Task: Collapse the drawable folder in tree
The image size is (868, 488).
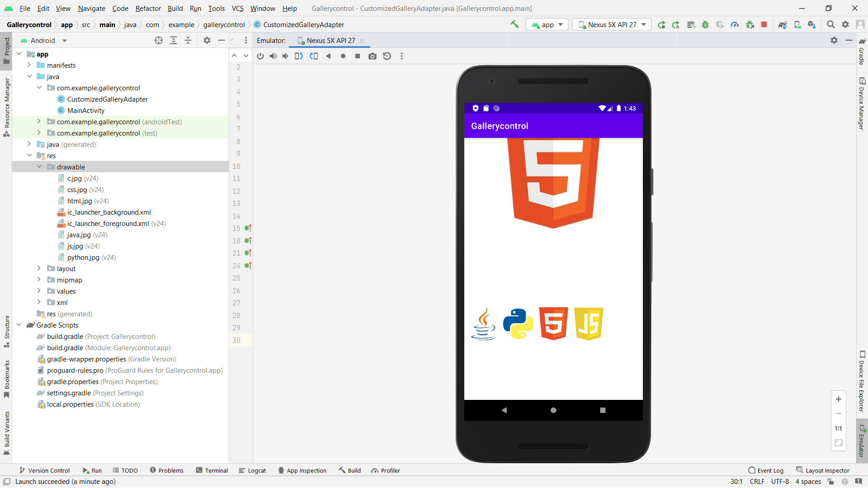Action: (x=39, y=167)
